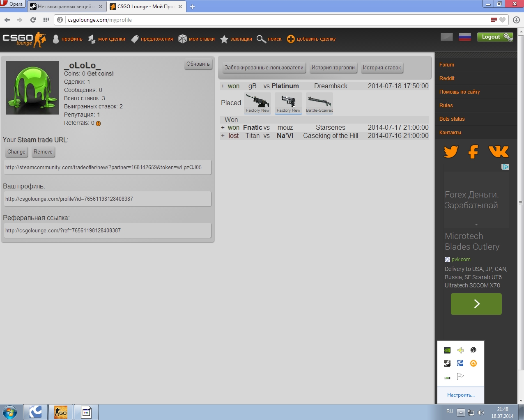This screenshot has width=524, height=420.
Task: Open История ставок
Action: click(382, 68)
